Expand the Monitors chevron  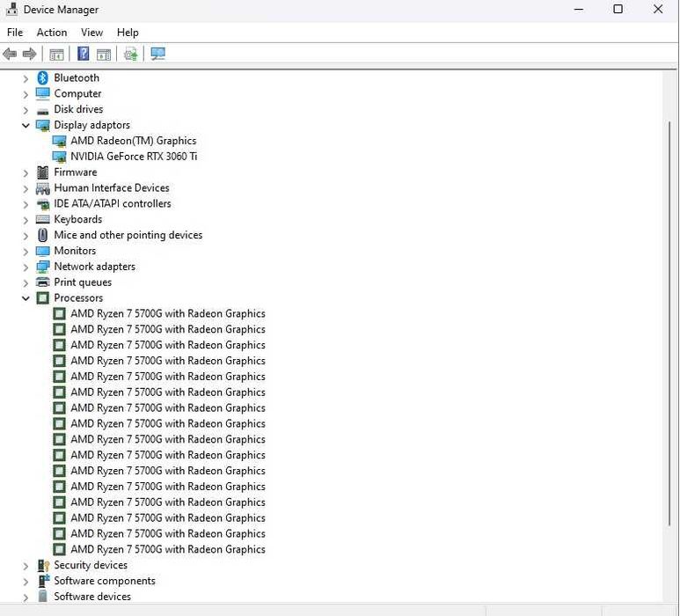click(26, 251)
